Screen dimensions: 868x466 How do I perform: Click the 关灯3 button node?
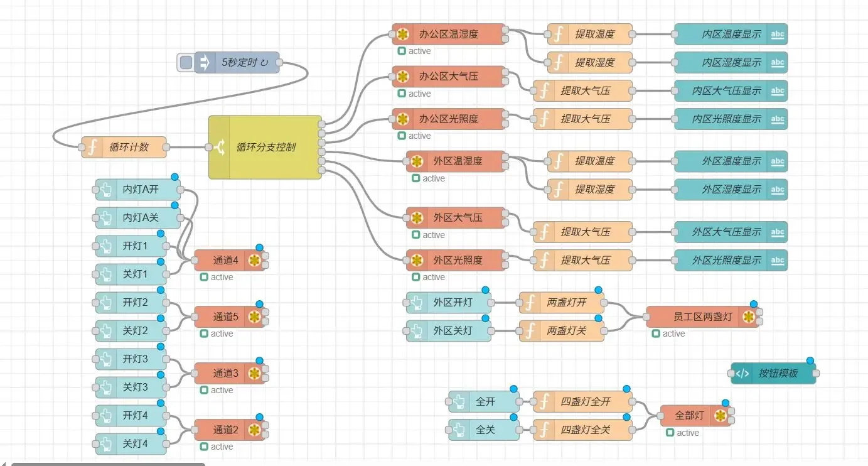pos(131,387)
